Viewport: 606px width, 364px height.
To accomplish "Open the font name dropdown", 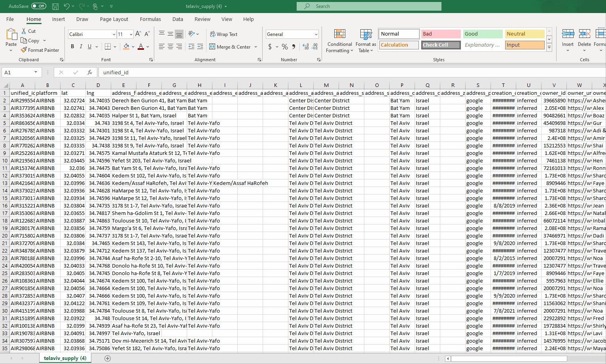I will tap(114, 34).
